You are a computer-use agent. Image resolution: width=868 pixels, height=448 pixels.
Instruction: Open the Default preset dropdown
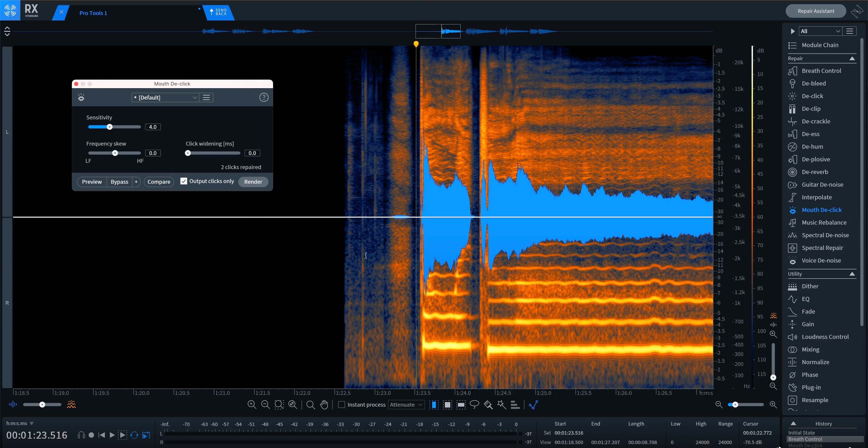(x=165, y=98)
